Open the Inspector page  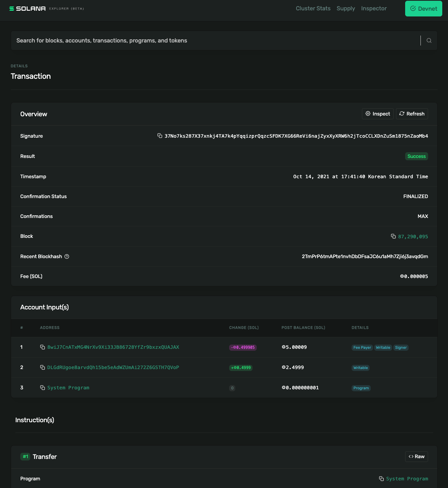click(x=374, y=8)
